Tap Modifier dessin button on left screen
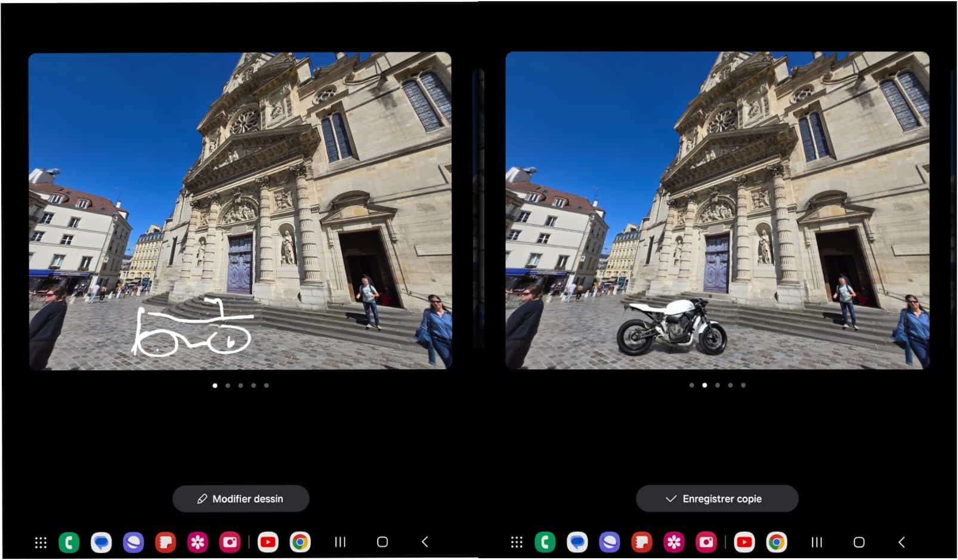Image resolution: width=958 pixels, height=560 pixels. click(241, 499)
